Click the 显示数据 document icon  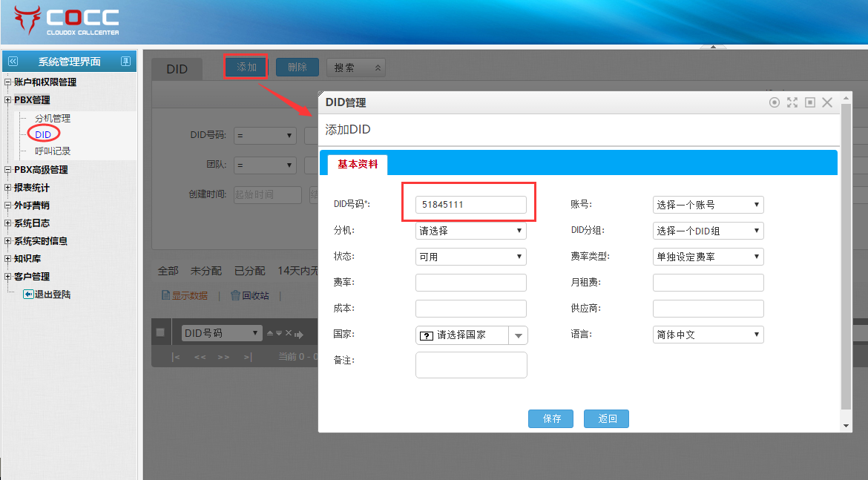166,295
